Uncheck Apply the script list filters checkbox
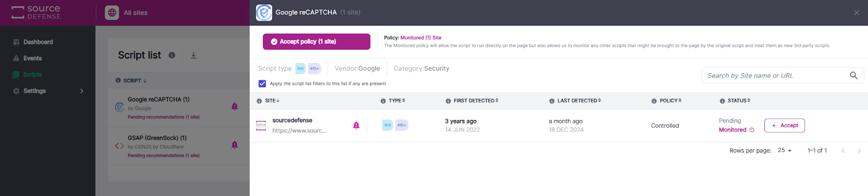 [x=263, y=84]
